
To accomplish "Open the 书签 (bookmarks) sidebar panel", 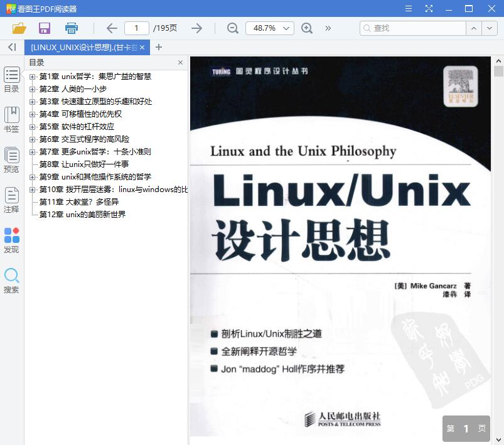I will pos(11,120).
